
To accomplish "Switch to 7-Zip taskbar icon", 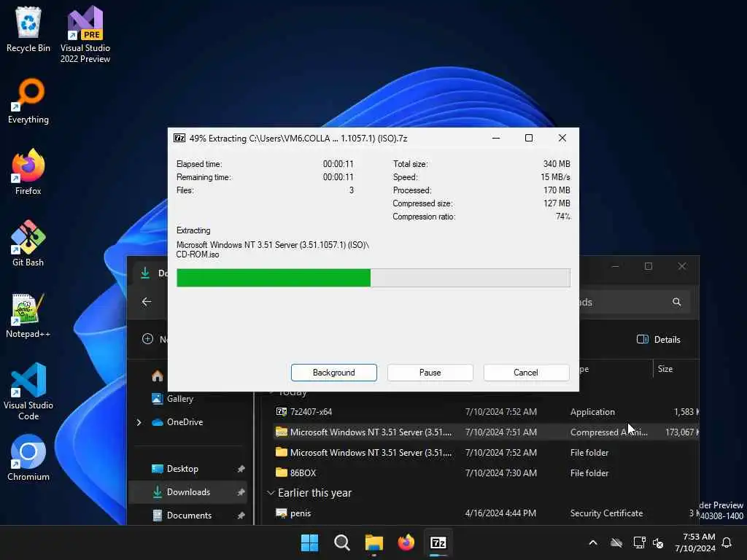I will [x=438, y=542].
